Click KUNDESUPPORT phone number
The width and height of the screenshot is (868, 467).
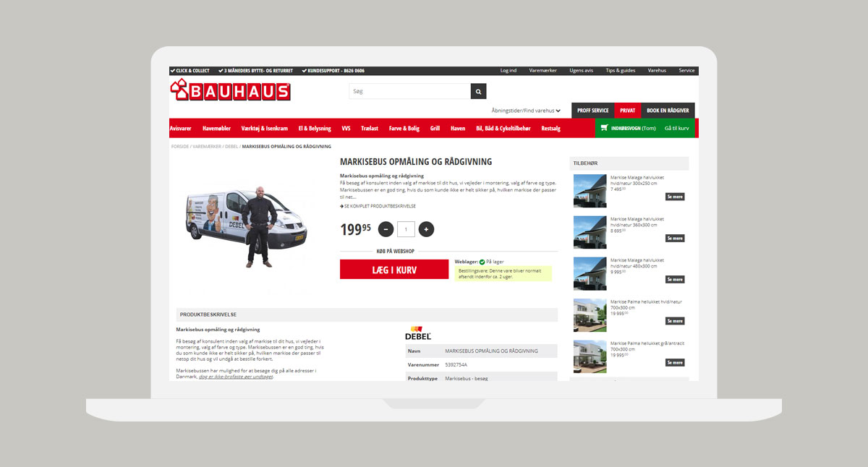tap(333, 71)
